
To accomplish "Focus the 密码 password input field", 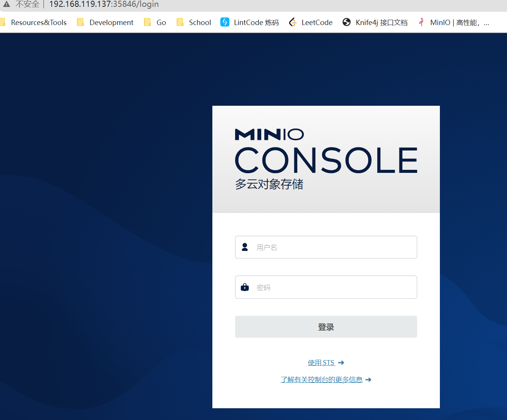I will [326, 287].
